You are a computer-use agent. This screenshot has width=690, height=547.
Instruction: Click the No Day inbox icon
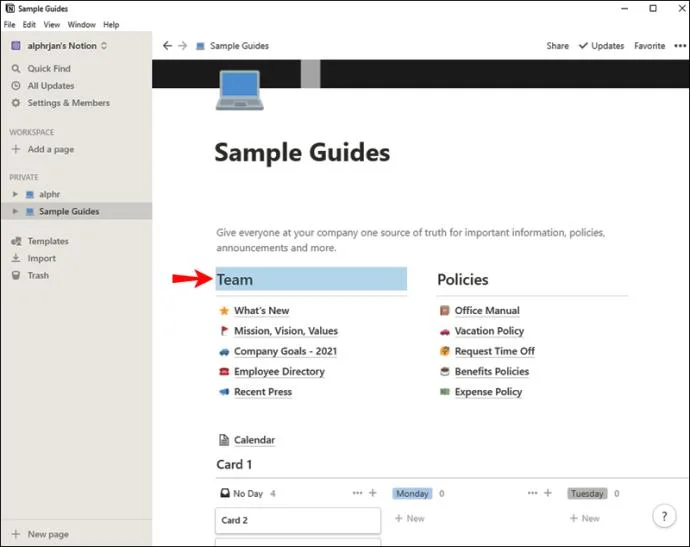(225, 493)
